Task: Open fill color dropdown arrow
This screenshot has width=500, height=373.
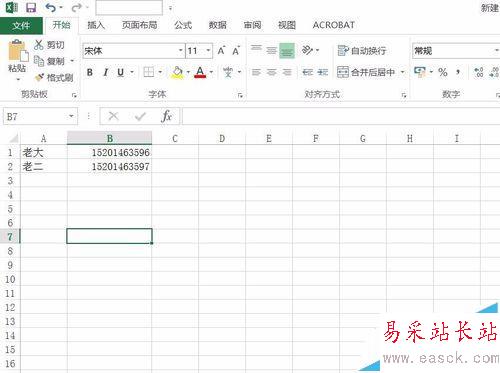Action: click(188, 72)
